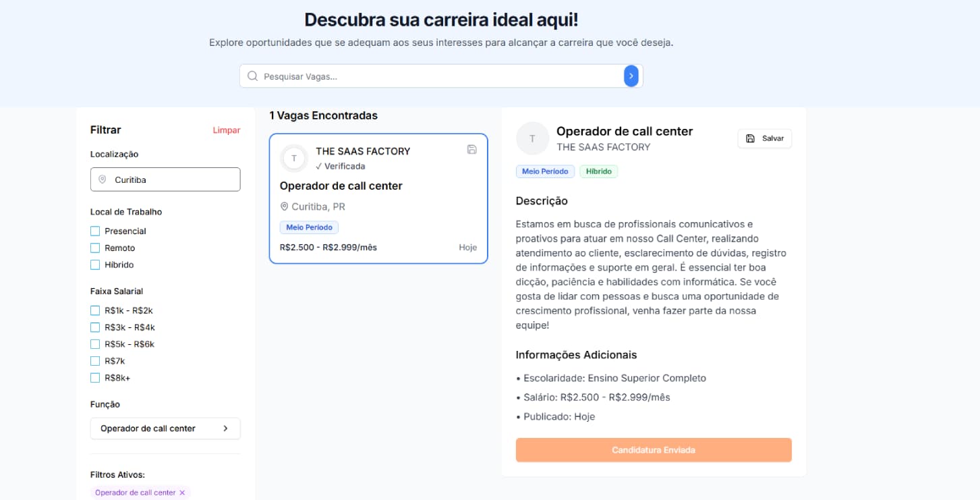Click the search magnifier icon
Viewport: 980px width, 500px height.
click(x=253, y=76)
